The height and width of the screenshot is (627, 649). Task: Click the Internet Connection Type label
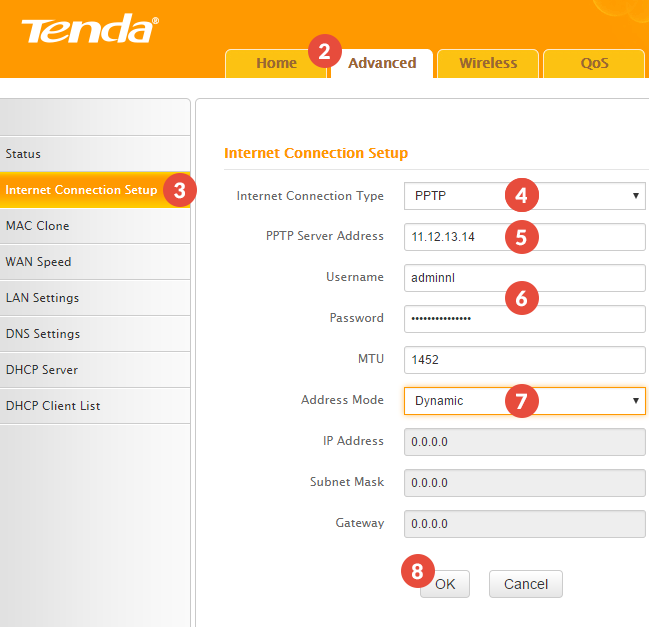coord(310,196)
